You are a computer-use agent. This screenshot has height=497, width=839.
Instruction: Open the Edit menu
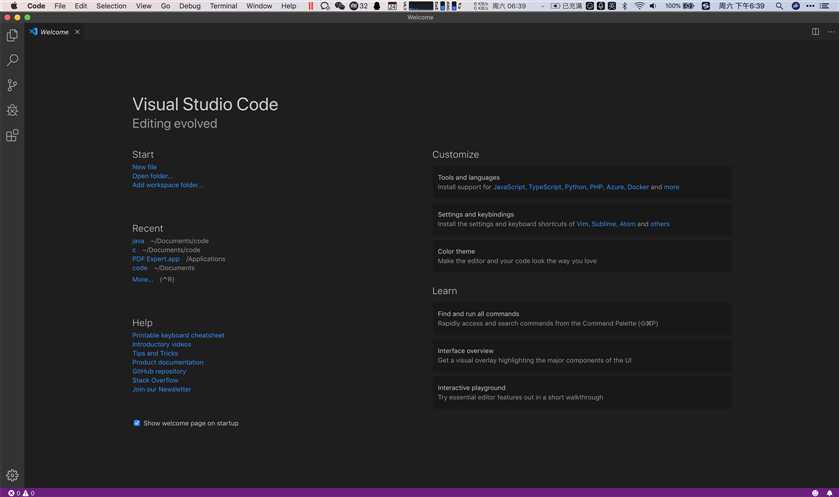81,6
